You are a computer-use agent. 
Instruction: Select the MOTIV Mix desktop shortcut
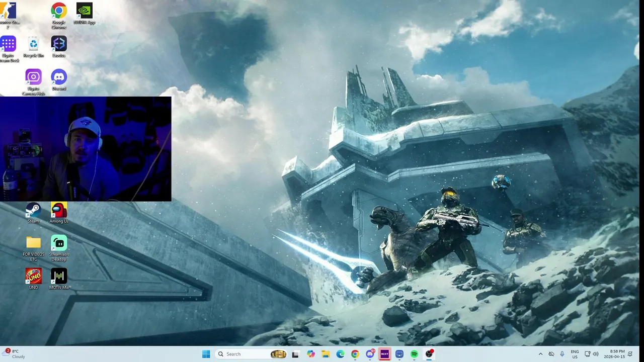click(59, 279)
